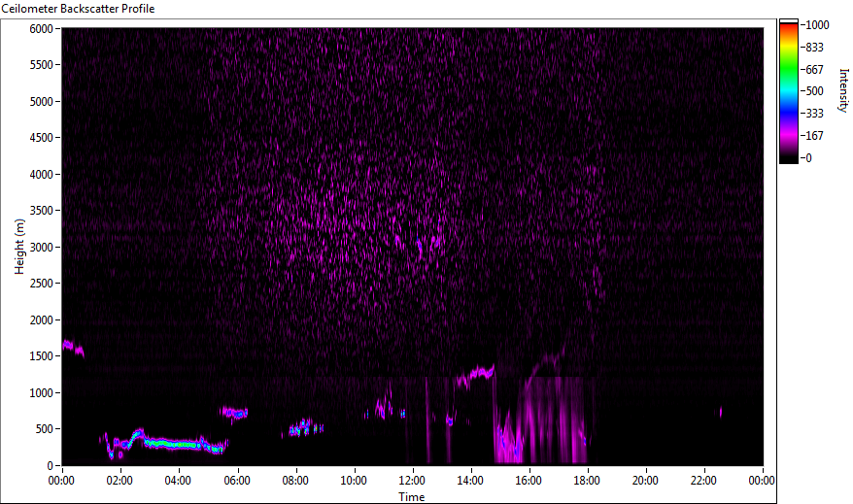
Task: Click the Intensity legend title
Action: tap(843, 90)
